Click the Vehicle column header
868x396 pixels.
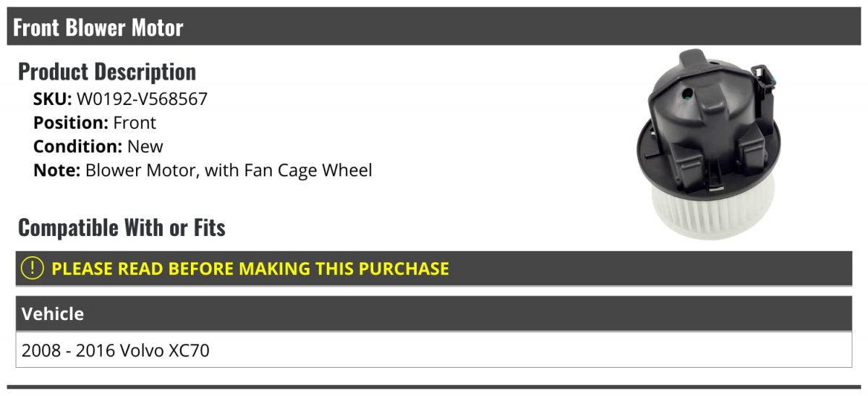coord(53,313)
